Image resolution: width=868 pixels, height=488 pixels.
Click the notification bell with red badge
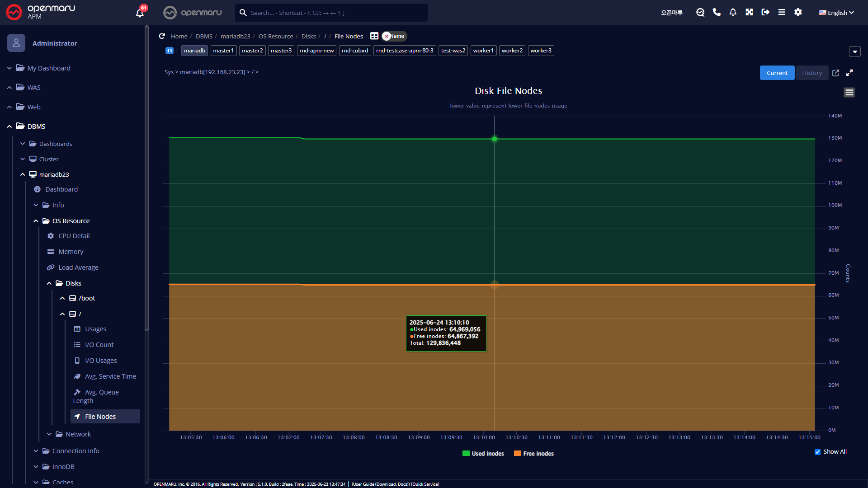pos(140,12)
